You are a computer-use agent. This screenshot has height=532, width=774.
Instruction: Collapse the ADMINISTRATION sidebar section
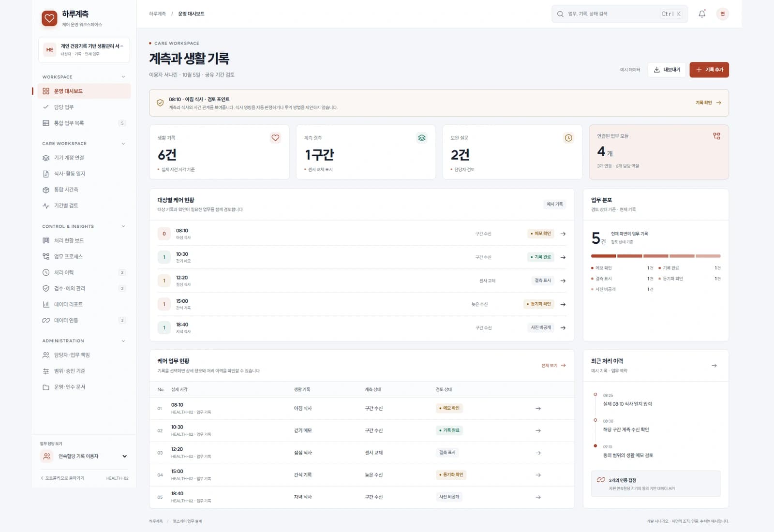coord(123,341)
